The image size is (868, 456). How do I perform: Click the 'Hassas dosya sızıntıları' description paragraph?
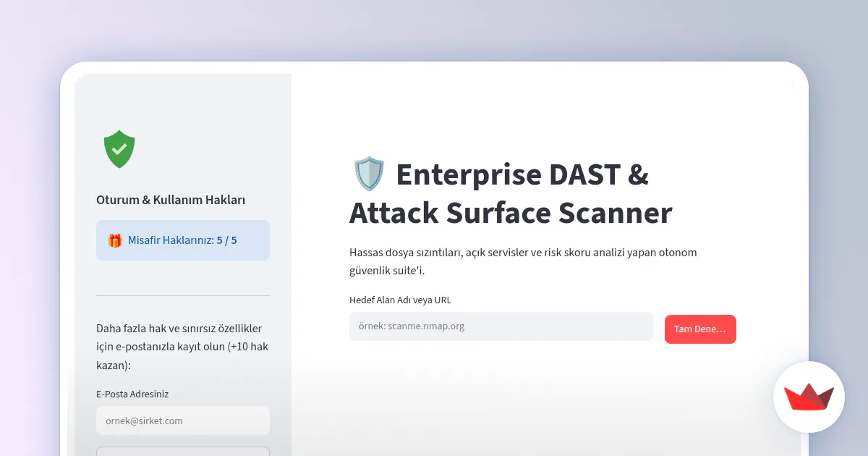523,261
